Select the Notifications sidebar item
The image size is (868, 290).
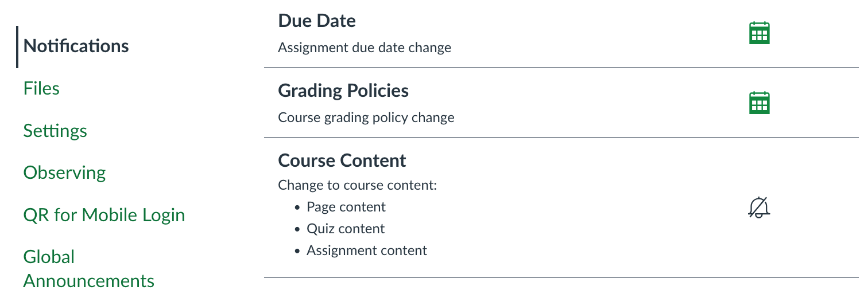pos(76,46)
